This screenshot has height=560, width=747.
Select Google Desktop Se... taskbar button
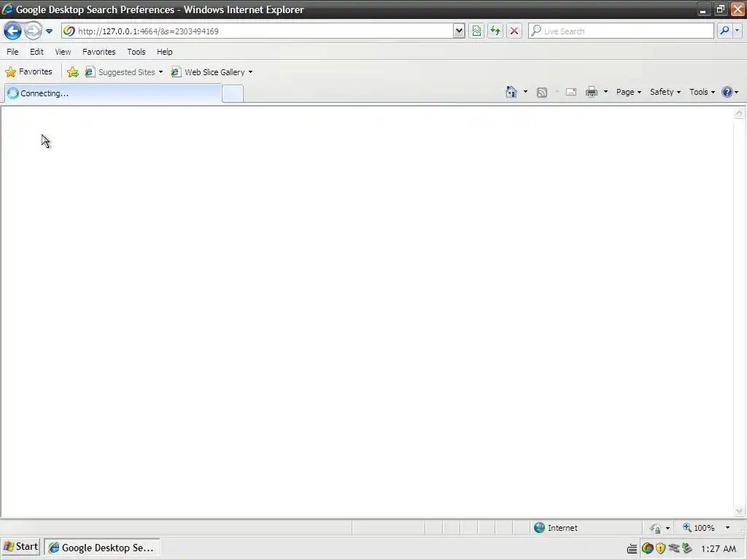(102, 548)
